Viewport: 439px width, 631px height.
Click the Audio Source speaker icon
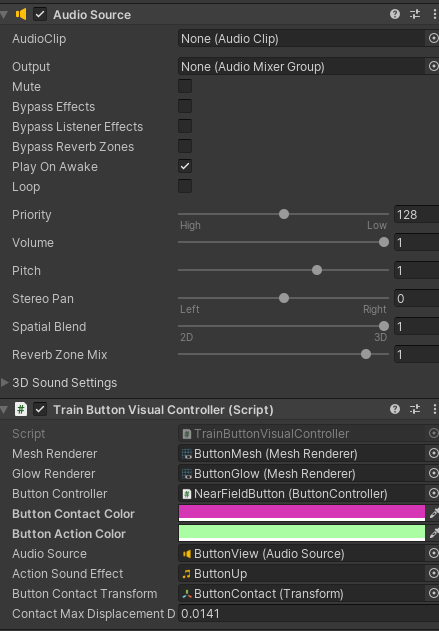(21, 14)
